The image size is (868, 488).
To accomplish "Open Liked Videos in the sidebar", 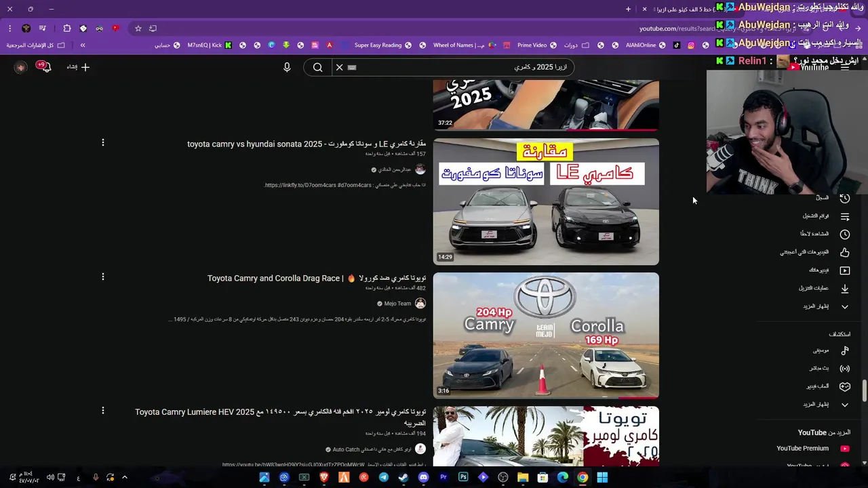I will pos(814,252).
